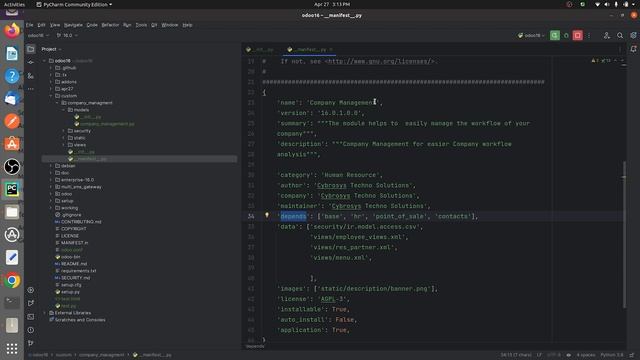Open Code With Me user icon
The width and height of the screenshot is (640, 360).
(x=607, y=36)
